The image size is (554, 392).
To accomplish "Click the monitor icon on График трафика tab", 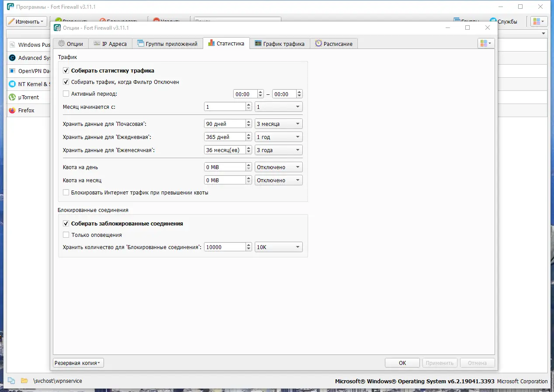I will [258, 44].
